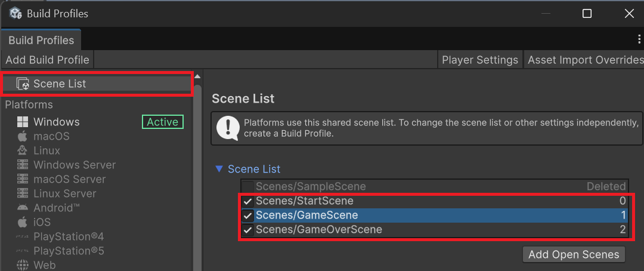
Task: Select the Scenes/GameScene row text
Action: (307, 215)
